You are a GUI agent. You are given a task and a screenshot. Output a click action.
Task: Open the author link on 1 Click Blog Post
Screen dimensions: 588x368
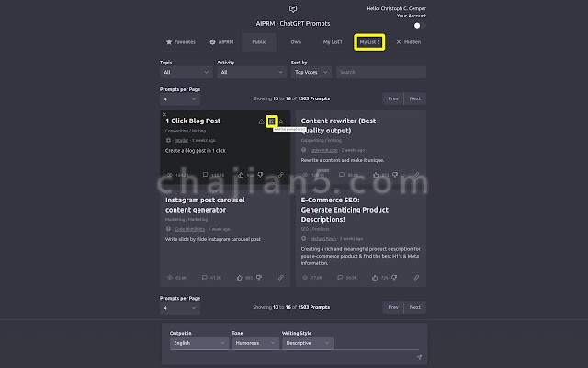click(182, 140)
